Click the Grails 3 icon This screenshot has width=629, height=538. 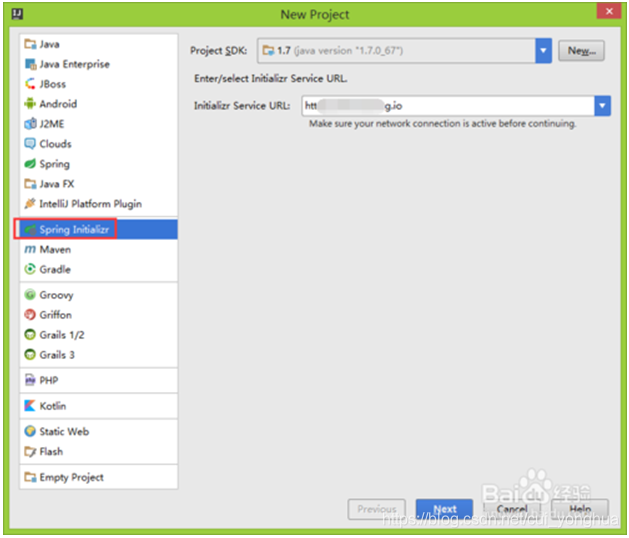[30, 355]
